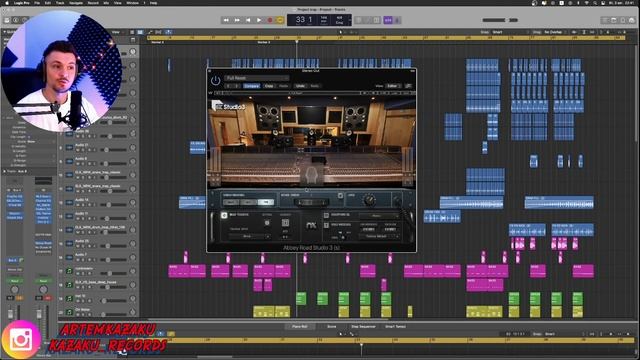The height and width of the screenshot is (360, 640).
Task: Click the Audio 8 track icon
Action: (69, 161)
